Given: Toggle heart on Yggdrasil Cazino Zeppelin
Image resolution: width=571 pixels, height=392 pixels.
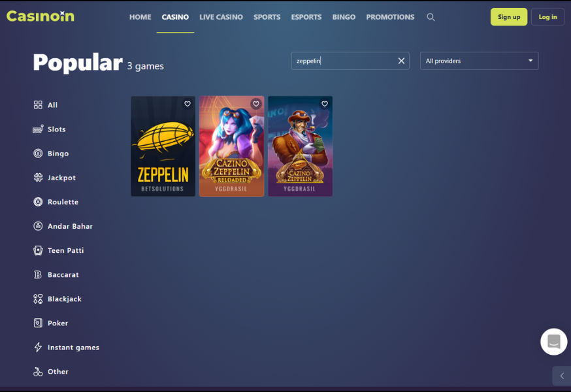Looking at the screenshot, I should (x=325, y=104).
